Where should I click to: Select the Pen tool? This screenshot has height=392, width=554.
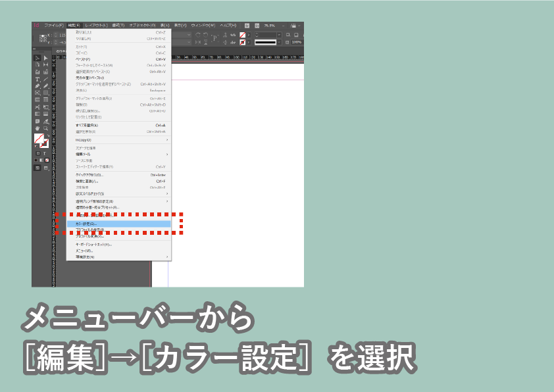[38, 86]
